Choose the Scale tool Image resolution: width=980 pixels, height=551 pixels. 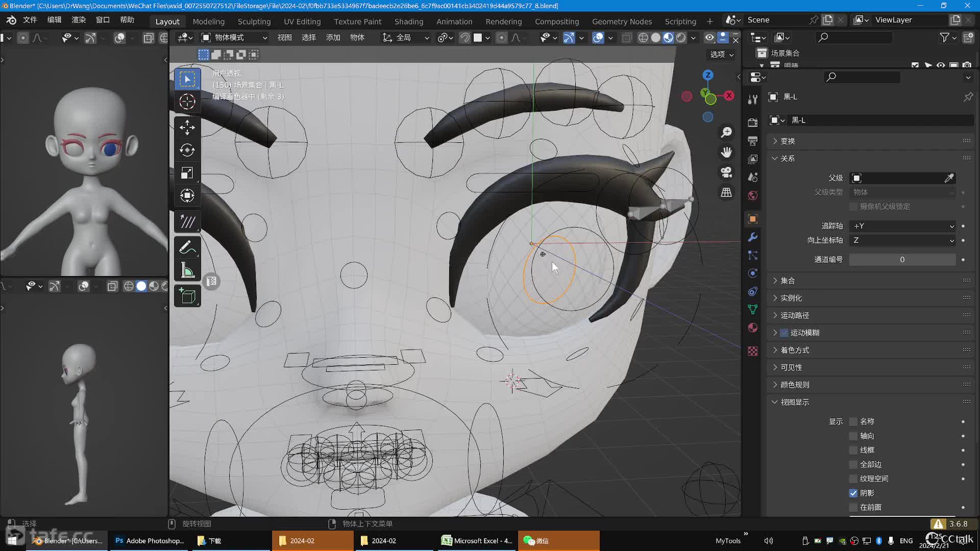tap(187, 173)
